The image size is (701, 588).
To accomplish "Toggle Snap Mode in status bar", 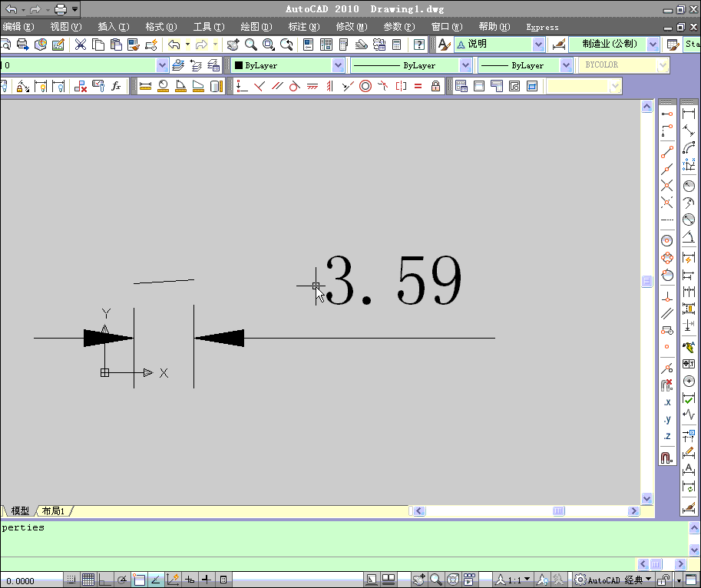I will 71,580.
